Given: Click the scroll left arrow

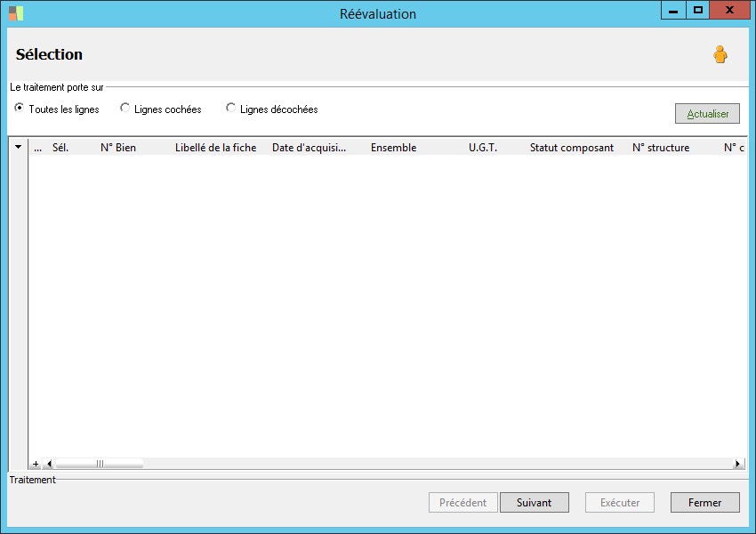Looking at the screenshot, I should pyautogui.click(x=49, y=464).
